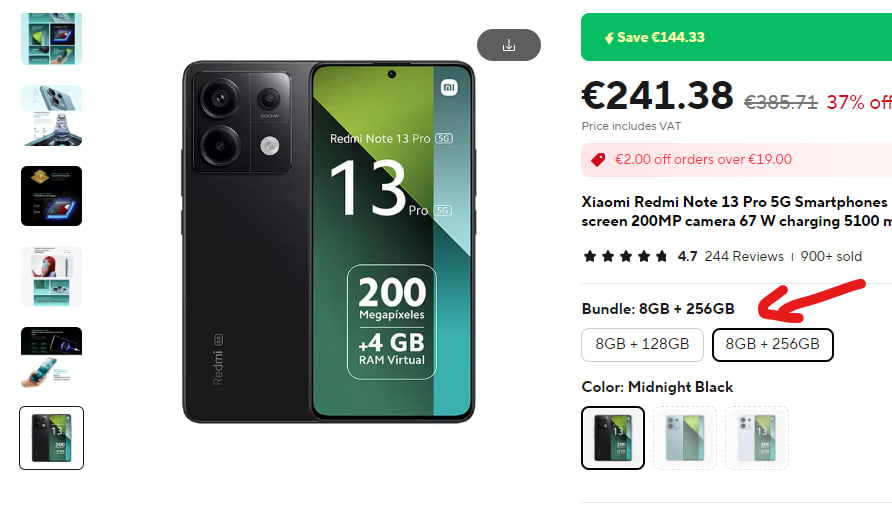Viewport: 892px width, 520px height.
Task: Open the camera close-up thumbnail
Action: 51,115
